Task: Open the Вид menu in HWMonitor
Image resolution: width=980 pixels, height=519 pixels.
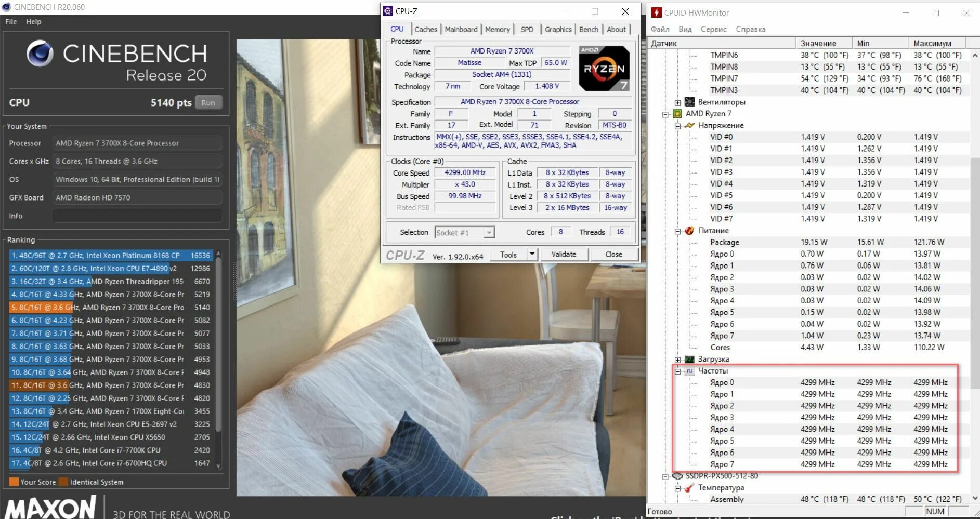Action: [685, 29]
